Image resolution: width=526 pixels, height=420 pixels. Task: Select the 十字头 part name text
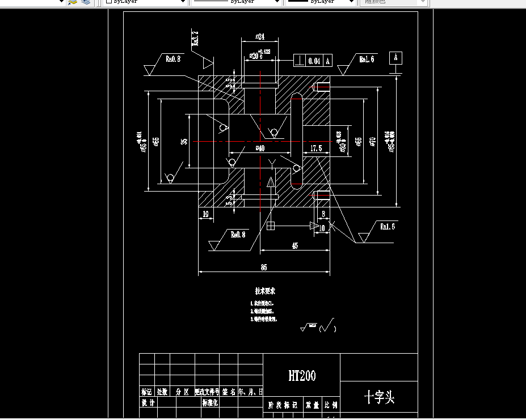[379, 397]
